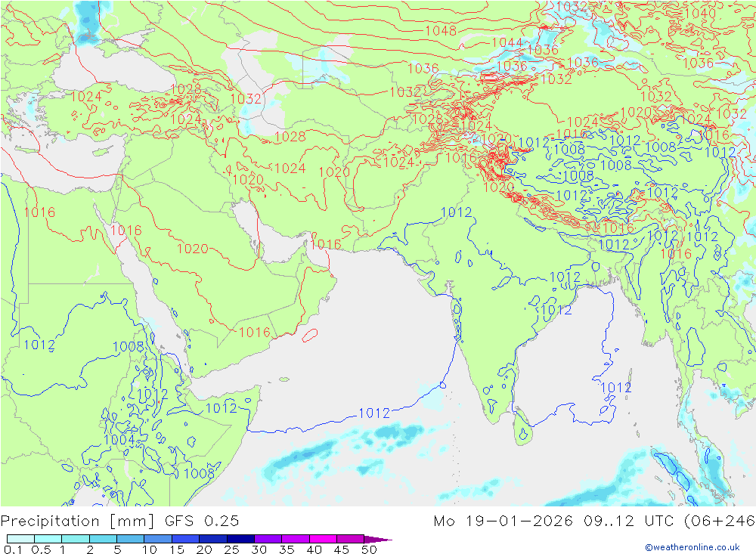Click the purple arrow tip beyond 50 on the legend
756x554 pixels.
379,539
